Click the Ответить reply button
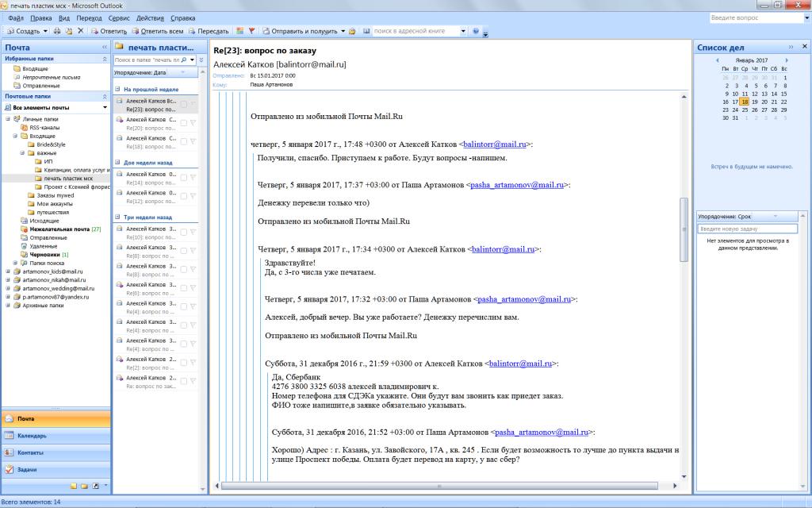This screenshot has height=508, width=812. click(x=109, y=31)
